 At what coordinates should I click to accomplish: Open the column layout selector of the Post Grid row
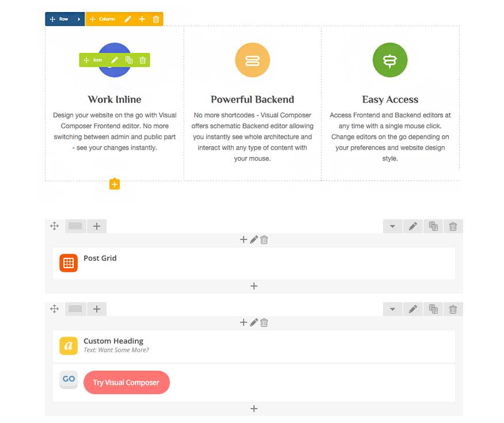pos(75,226)
